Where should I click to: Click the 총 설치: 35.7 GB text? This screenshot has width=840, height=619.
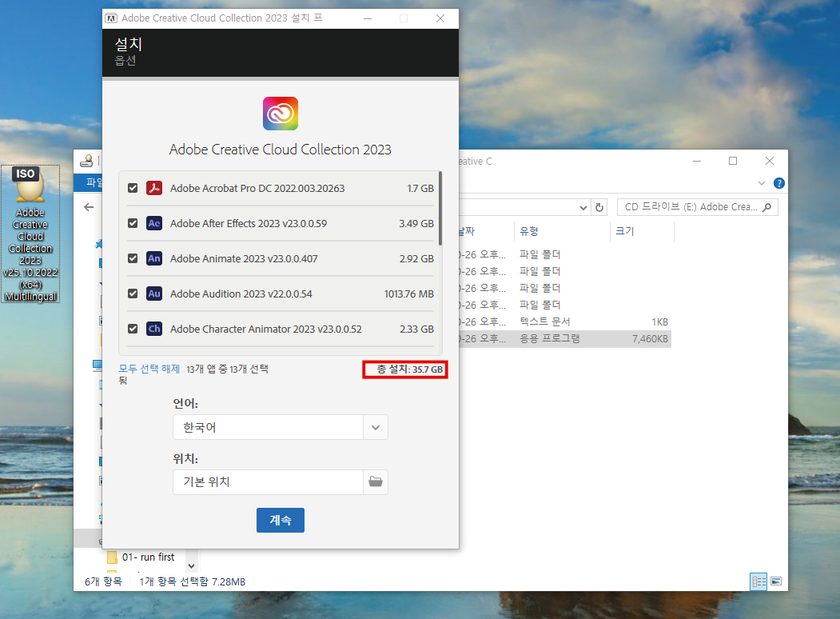click(410, 369)
